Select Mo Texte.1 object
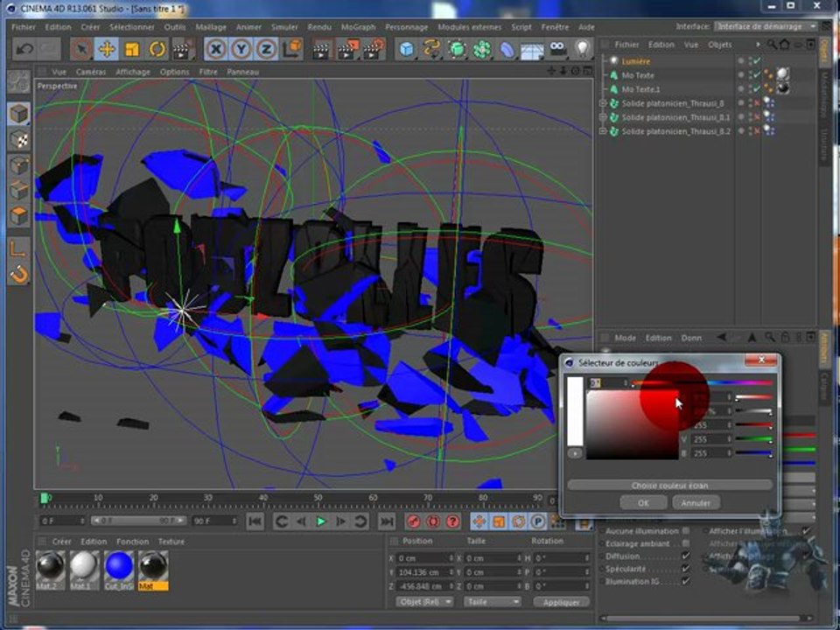840x630 pixels. click(640, 89)
